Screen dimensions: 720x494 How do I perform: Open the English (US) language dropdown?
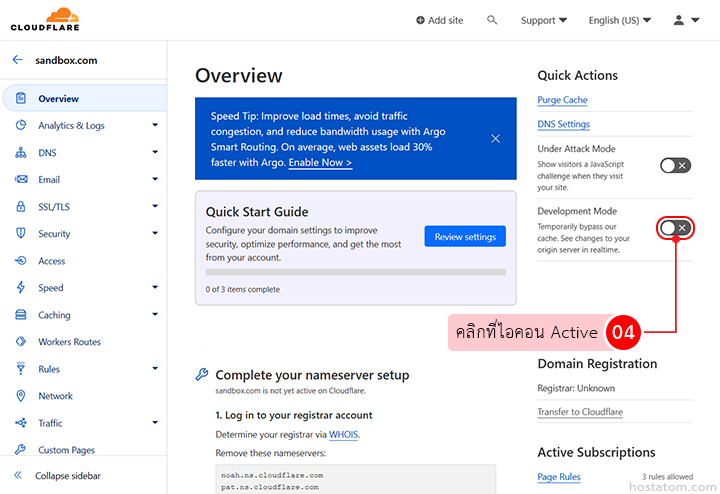[x=619, y=20]
